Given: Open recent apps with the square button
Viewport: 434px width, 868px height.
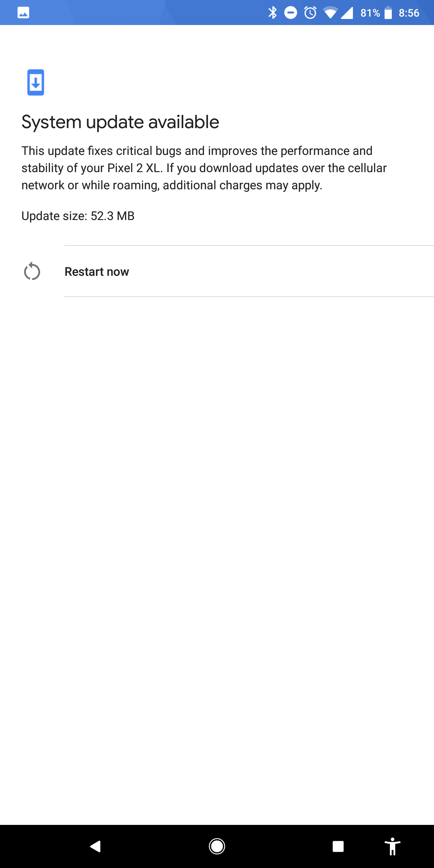Looking at the screenshot, I should coord(338,846).
